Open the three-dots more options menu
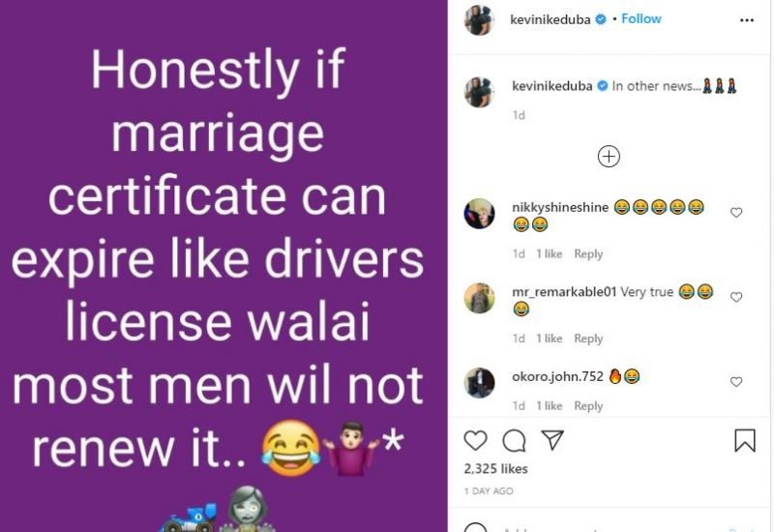Image resolution: width=774 pixels, height=532 pixels. pos(747,20)
